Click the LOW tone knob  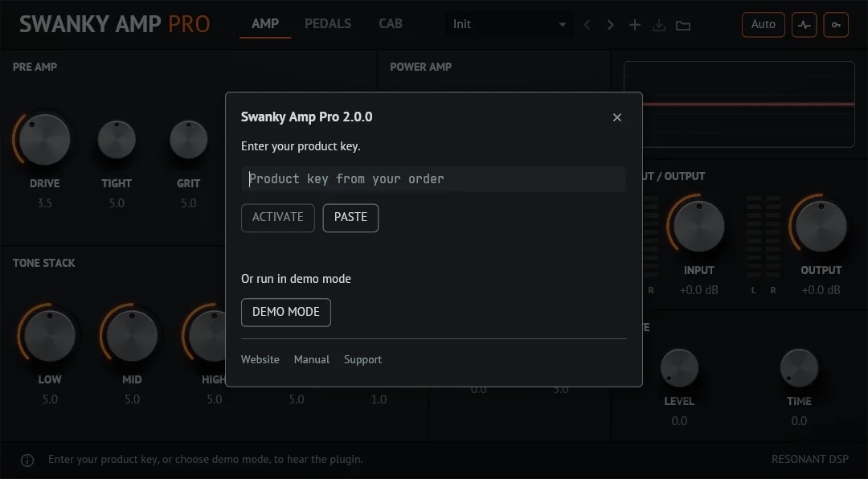click(x=50, y=336)
